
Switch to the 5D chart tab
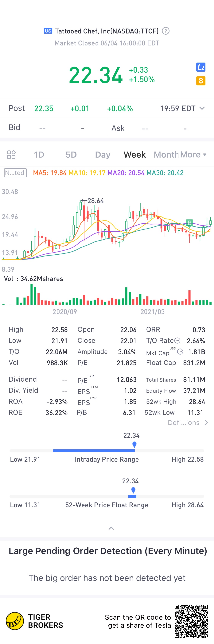click(x=71, y=155)
